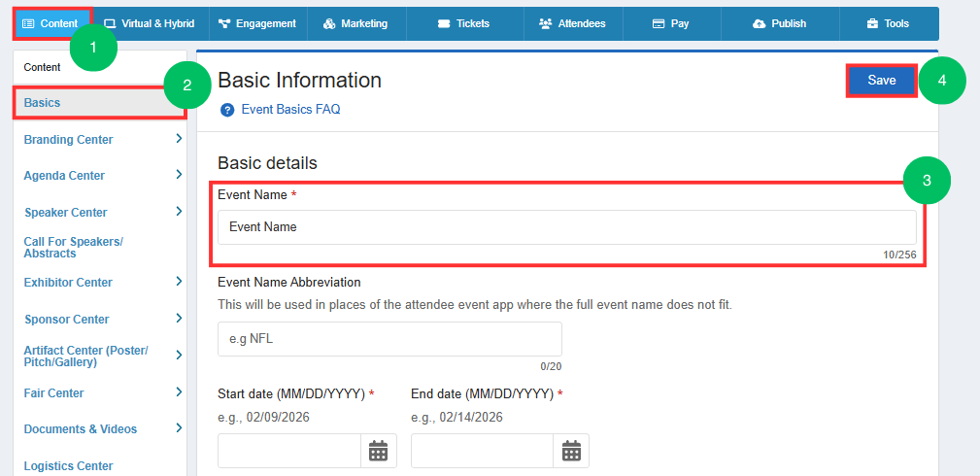980x476 pixels.
Task: Click the Publish cloud upload icon
Action: [760, 23]
